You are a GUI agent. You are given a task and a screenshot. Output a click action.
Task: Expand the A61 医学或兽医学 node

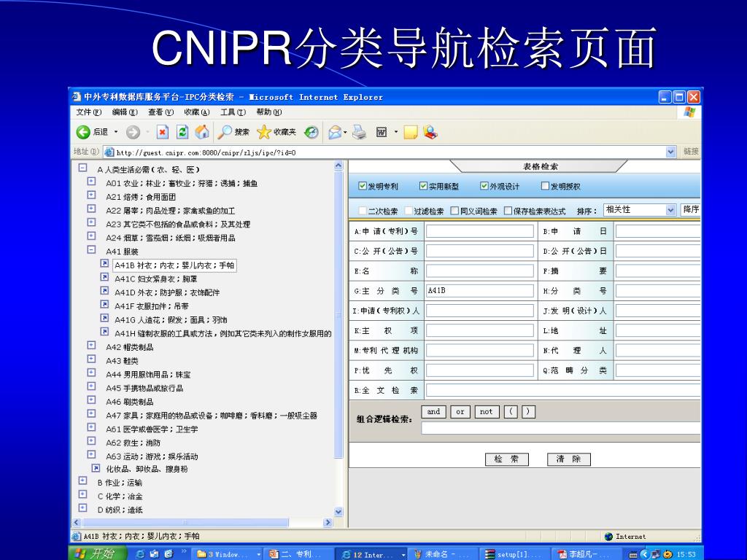pyautogui.click(x=91, y=427)
